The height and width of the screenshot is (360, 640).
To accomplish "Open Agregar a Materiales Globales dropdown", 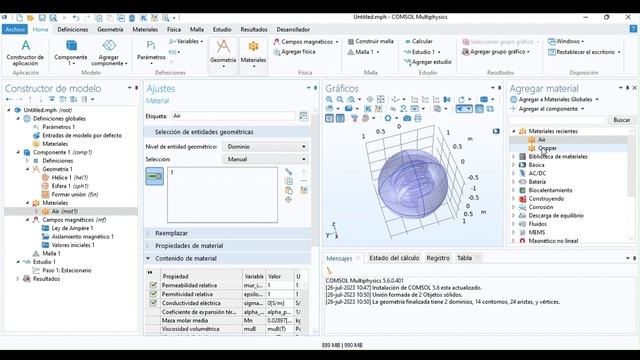I will (x=555, y=99).
